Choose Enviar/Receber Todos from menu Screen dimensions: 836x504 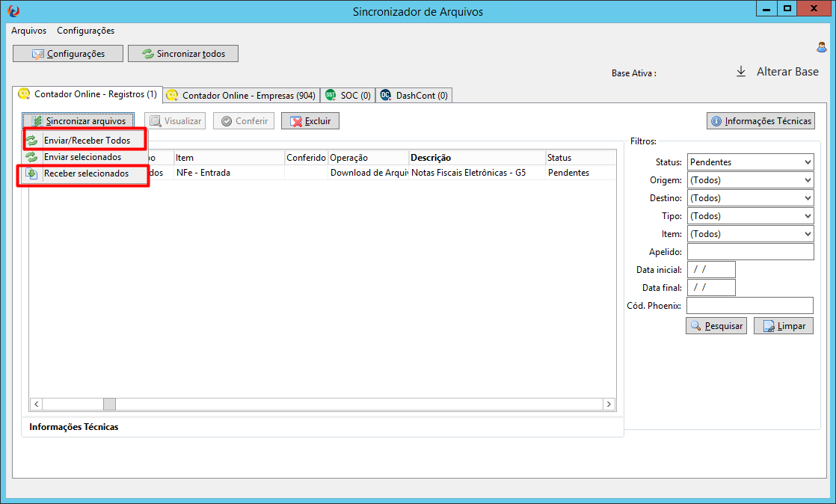[x=85, y=141]
